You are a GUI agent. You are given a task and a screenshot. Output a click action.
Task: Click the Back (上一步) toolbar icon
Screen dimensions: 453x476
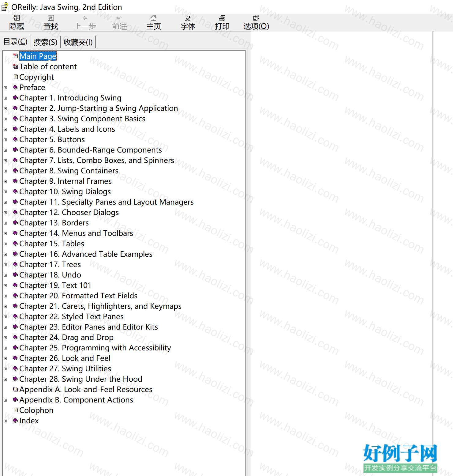(85, 18)
